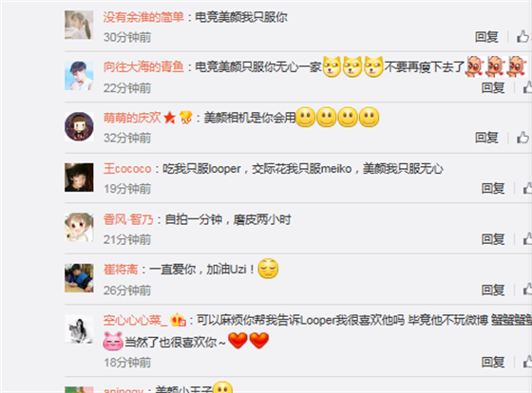The height and width of the screenshot is (393, 532).
Task: Open the cartoon avatar of 萌萌的庆欢
Action: (79, 126)
